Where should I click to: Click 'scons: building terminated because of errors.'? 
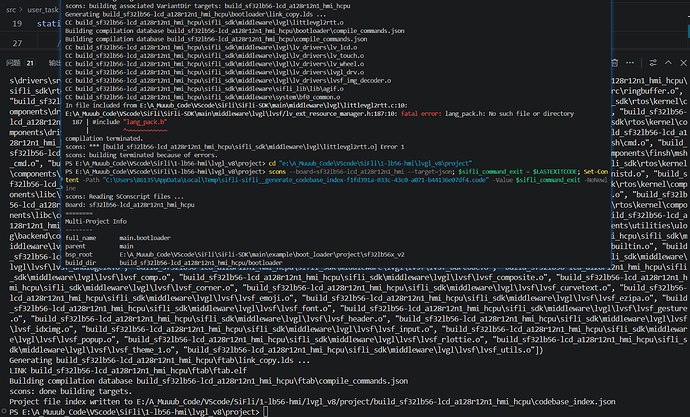pos(141,155)
